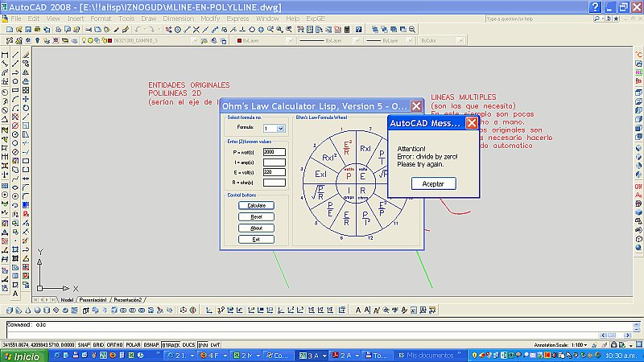The height and width of the screenshot is (362, 644).
Task: Open the layer name dropdown list
Action: pos(195,40)
